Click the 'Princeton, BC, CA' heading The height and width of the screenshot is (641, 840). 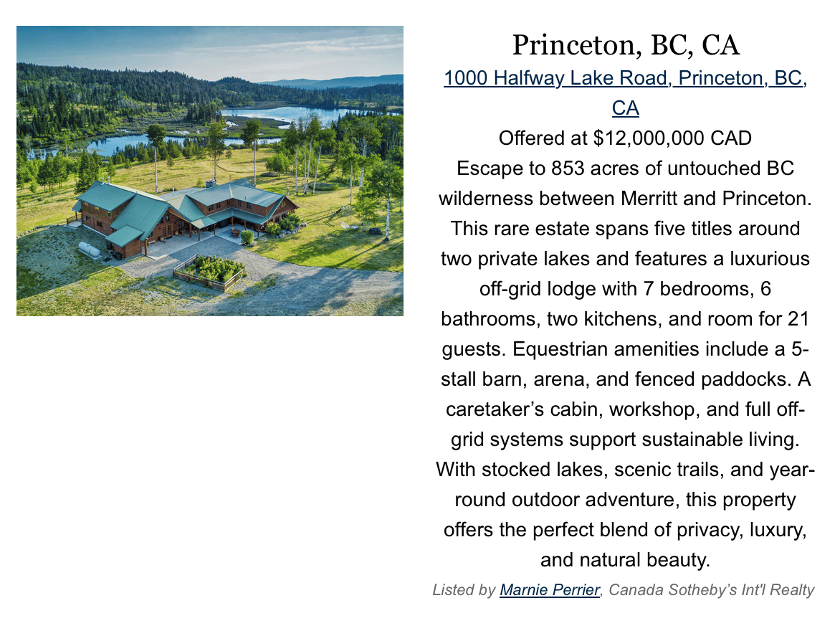(x=626, y=45)
